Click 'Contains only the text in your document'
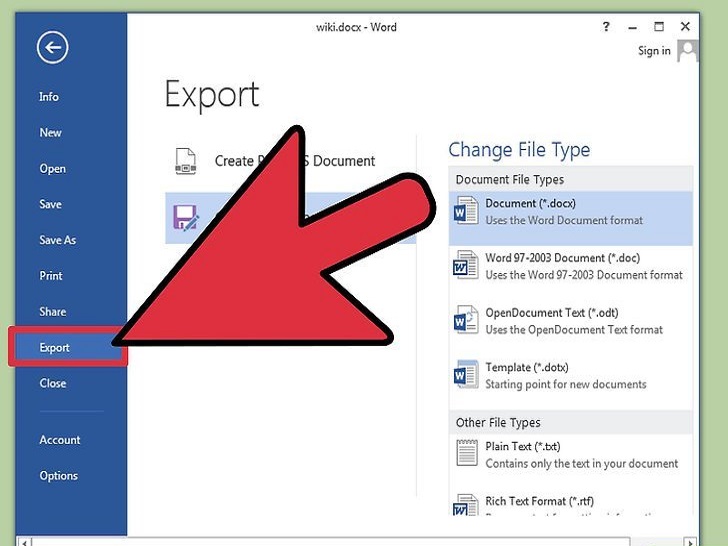Screen dimensions: 728x546 582,463
